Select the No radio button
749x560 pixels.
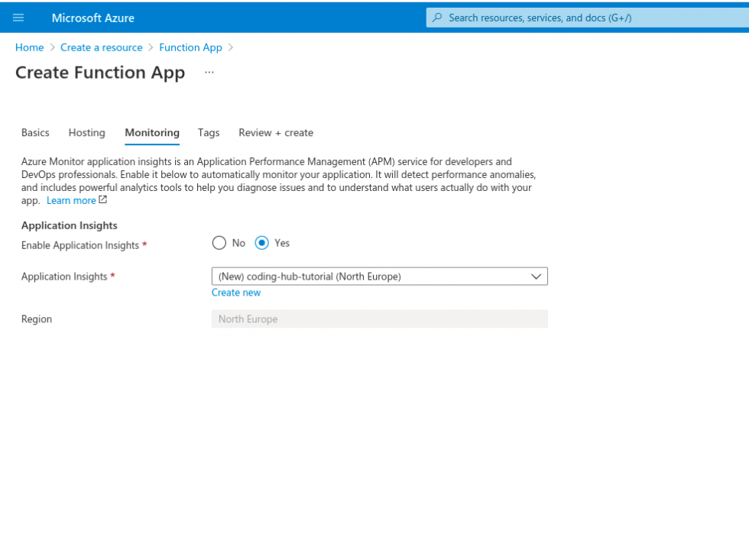219,243
